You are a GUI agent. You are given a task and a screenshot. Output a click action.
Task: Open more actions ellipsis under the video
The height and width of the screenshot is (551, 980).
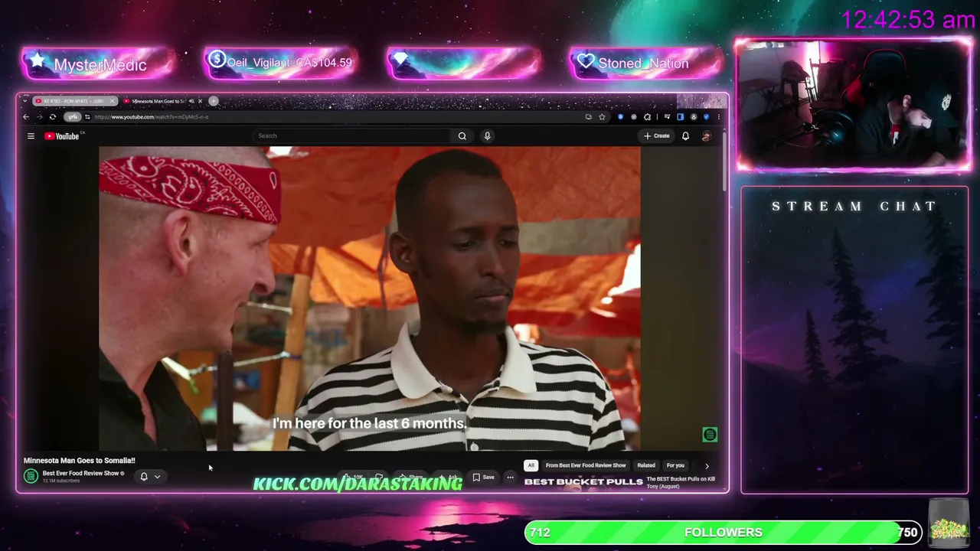click(x=510, y=478)
